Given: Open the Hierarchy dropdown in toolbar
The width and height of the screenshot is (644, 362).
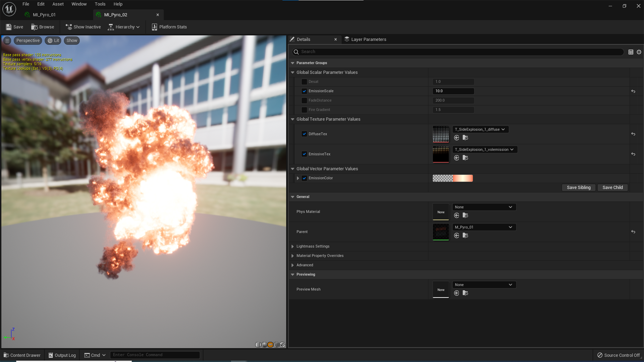Looking at the screenshot, I should (124, 27).
